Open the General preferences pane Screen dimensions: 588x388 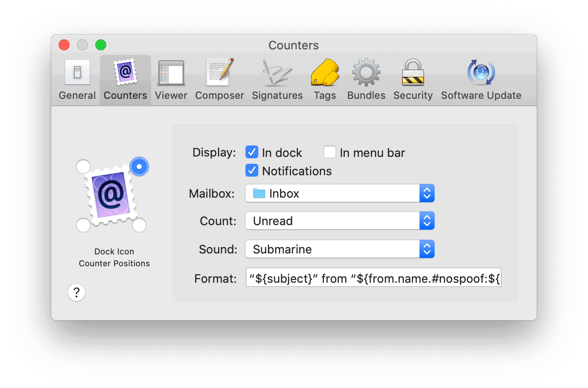(77, 81)
